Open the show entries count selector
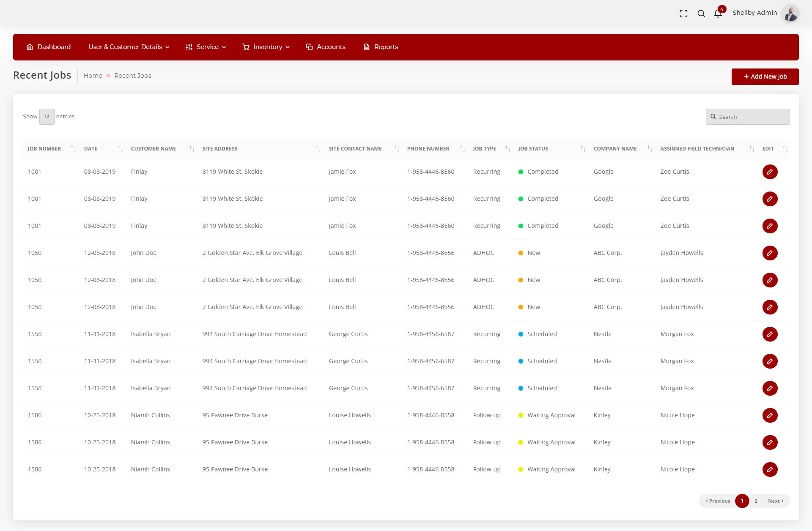 tap(47, 117)
